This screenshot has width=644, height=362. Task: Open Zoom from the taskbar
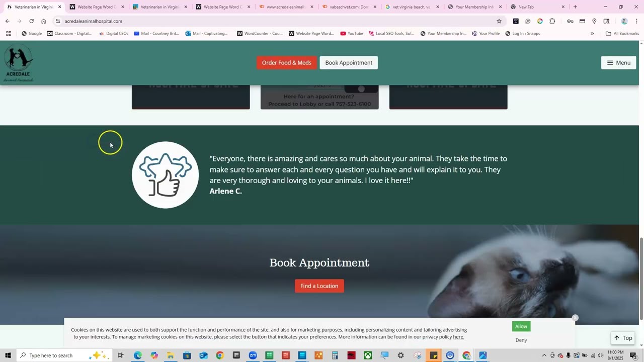point(253,355)
